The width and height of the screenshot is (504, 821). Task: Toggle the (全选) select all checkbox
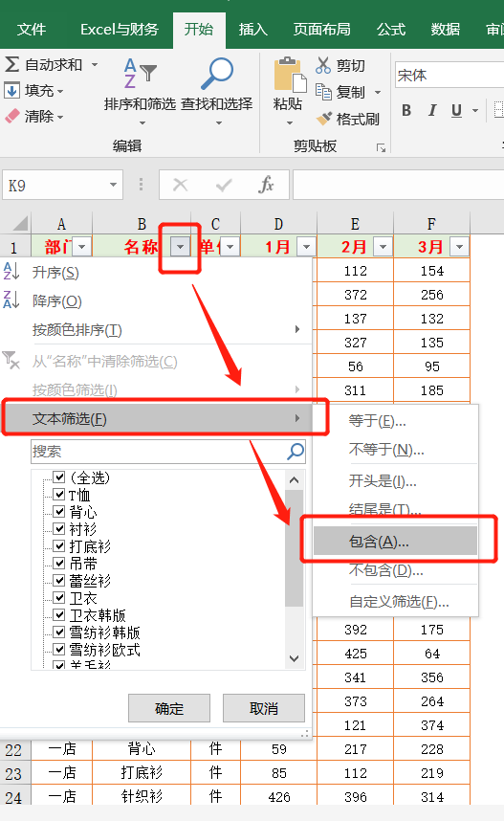[x=59, y=477]
